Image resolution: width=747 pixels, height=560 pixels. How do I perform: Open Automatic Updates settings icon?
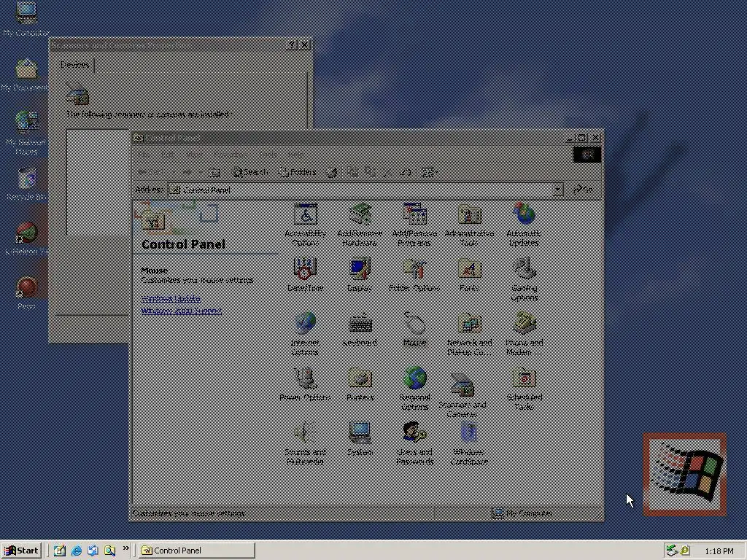524,225
